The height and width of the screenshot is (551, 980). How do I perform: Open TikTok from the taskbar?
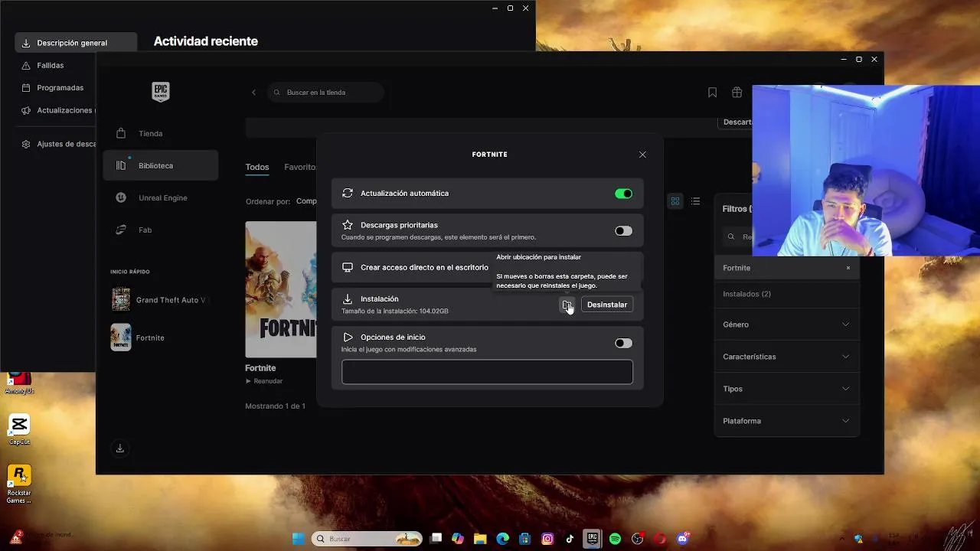point(570,539)
